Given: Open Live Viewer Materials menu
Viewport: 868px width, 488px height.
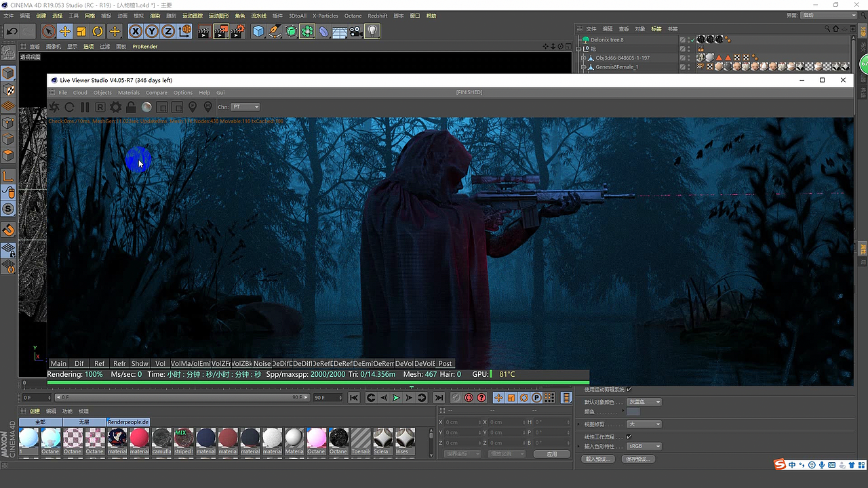Looking at the screenshot, I should pos(129,93).
